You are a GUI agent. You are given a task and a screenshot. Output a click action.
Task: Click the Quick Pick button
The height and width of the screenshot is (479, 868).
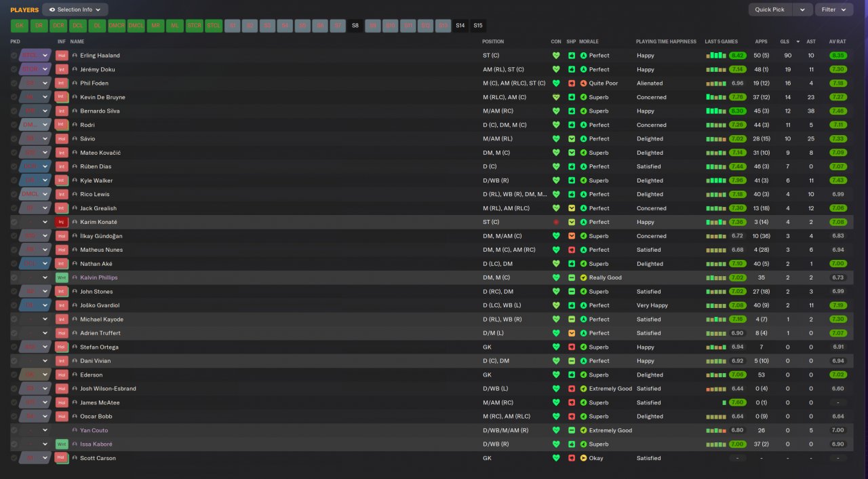tap(770, 9)
